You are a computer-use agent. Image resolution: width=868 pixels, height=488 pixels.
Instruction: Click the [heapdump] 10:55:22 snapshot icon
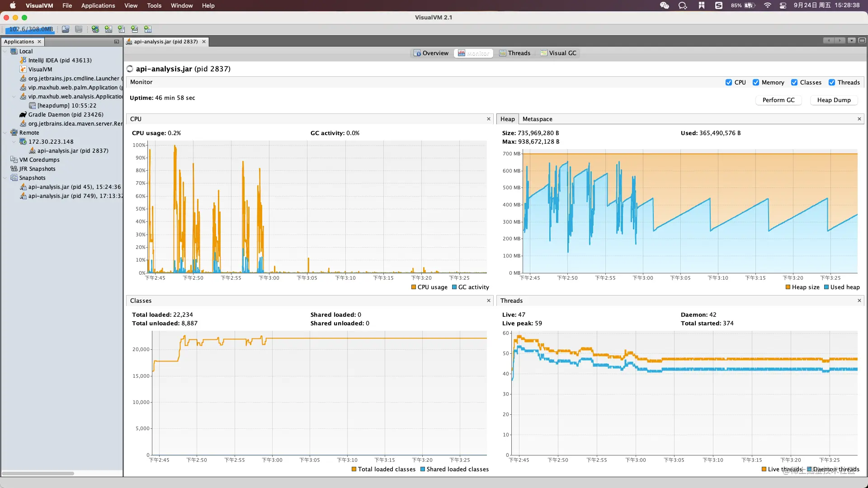(32, 105)
